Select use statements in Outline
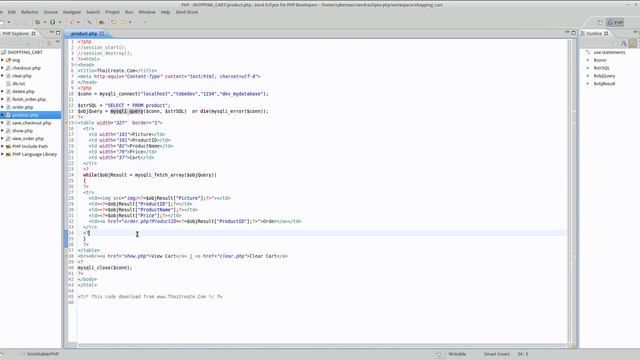The width and height of the screenshot is (640, 360). click(x=609, y=52)
